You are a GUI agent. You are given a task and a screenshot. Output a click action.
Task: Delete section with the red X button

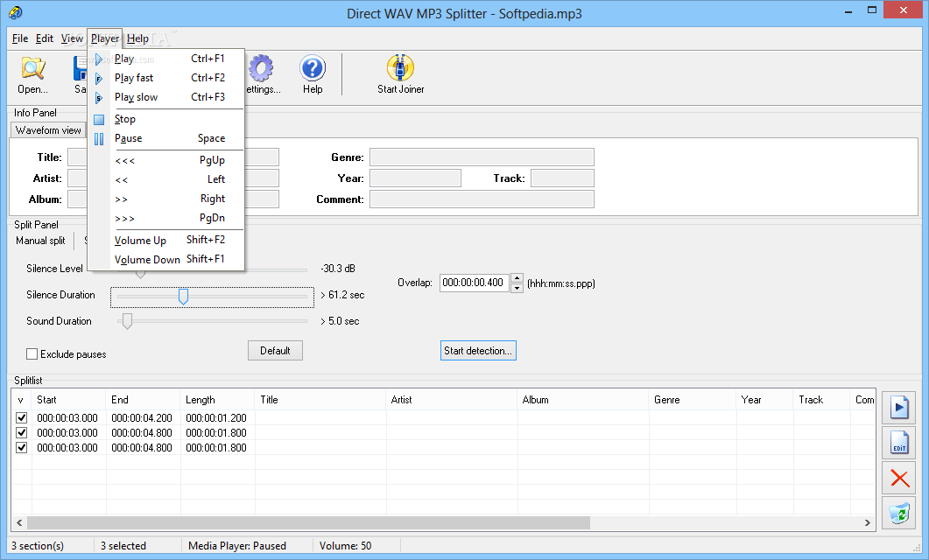point(898,479)
